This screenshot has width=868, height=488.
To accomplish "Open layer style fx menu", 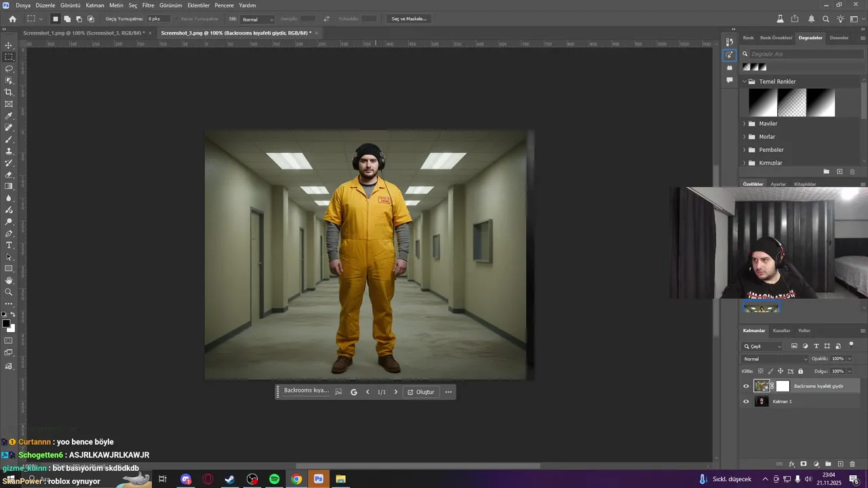I will point(791,464).
